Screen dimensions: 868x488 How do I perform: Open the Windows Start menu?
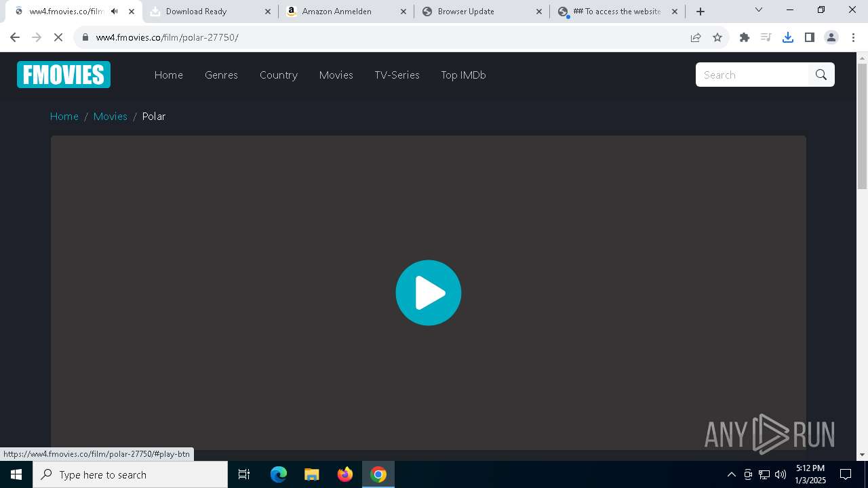[x=16, y=474]
